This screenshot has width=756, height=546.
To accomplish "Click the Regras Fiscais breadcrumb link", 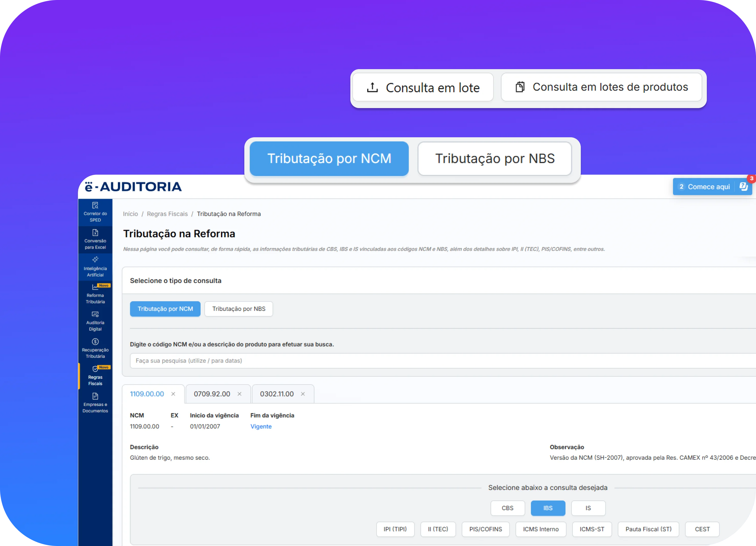I will click(167, 214).
